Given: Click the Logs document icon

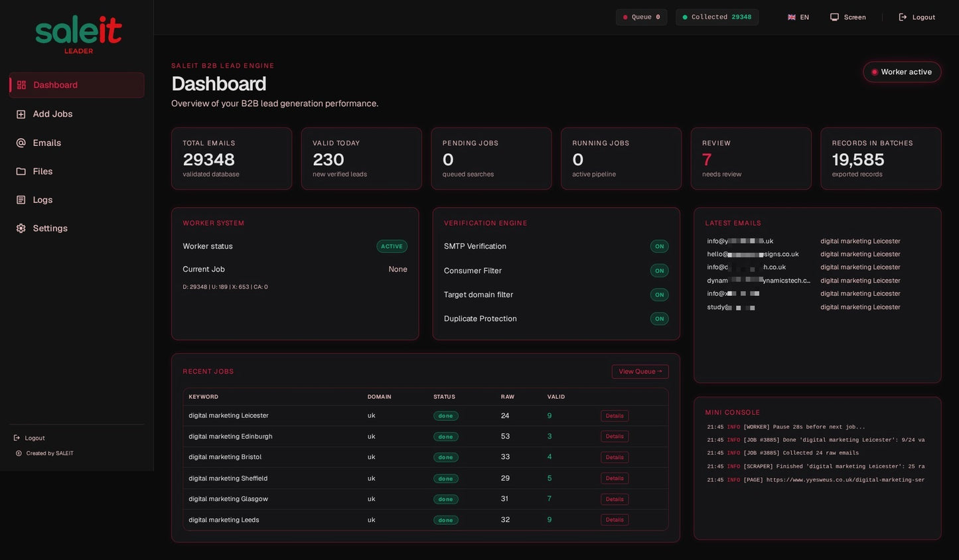Looking at the screenshot, I should [21, 200].
